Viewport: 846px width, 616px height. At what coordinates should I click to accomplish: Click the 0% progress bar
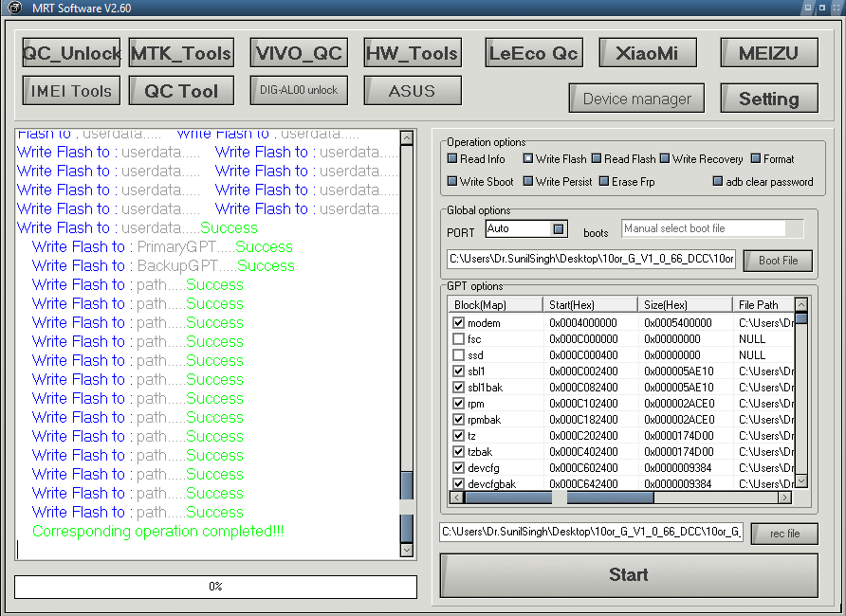[x=216, y=587]
